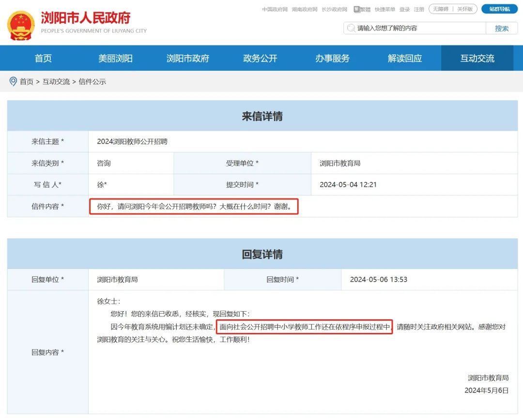Screen dimensions: 523x420
Task: Click the submit time 2024-05-04 12:21
Action: pos(348,185)
